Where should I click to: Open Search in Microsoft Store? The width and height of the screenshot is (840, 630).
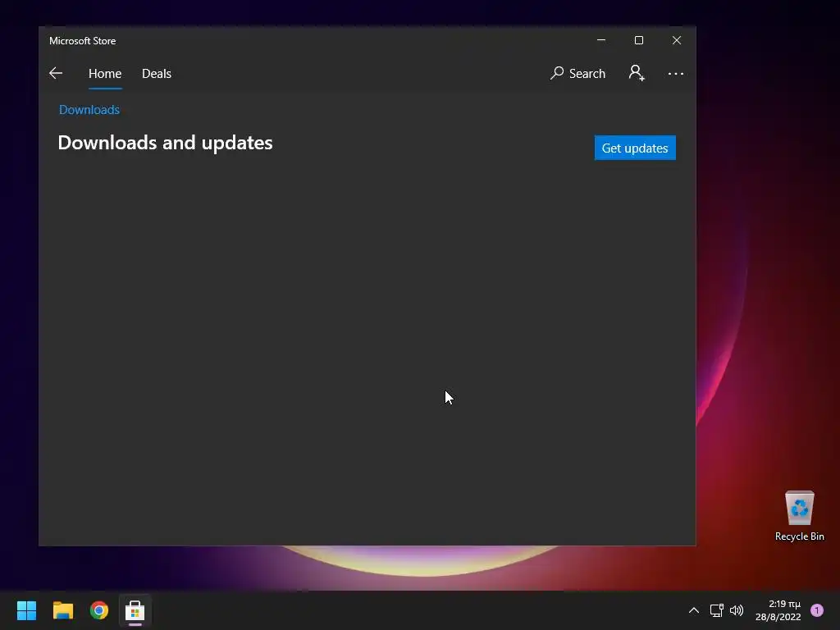[x=577, y=73]
